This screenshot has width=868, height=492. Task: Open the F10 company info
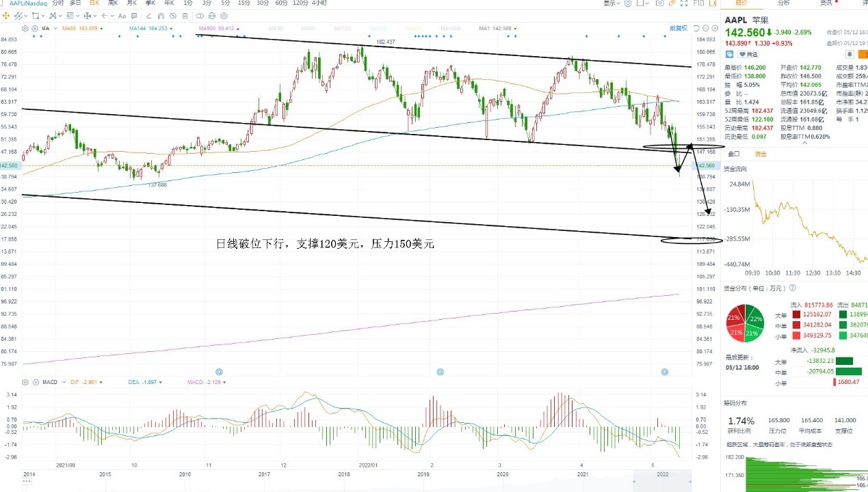tap(698, 3)
